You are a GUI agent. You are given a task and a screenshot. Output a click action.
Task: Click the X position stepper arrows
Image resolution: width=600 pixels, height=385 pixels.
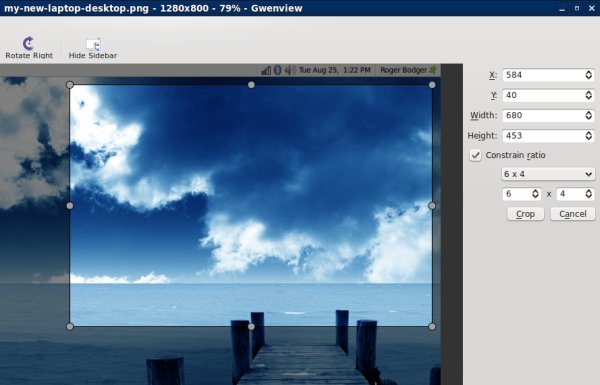click(589, 75)
